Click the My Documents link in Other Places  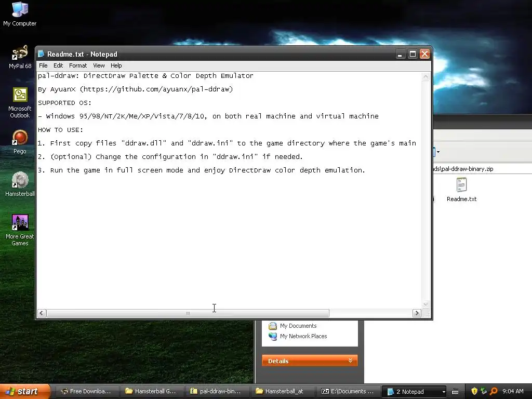tap(298, 326)
